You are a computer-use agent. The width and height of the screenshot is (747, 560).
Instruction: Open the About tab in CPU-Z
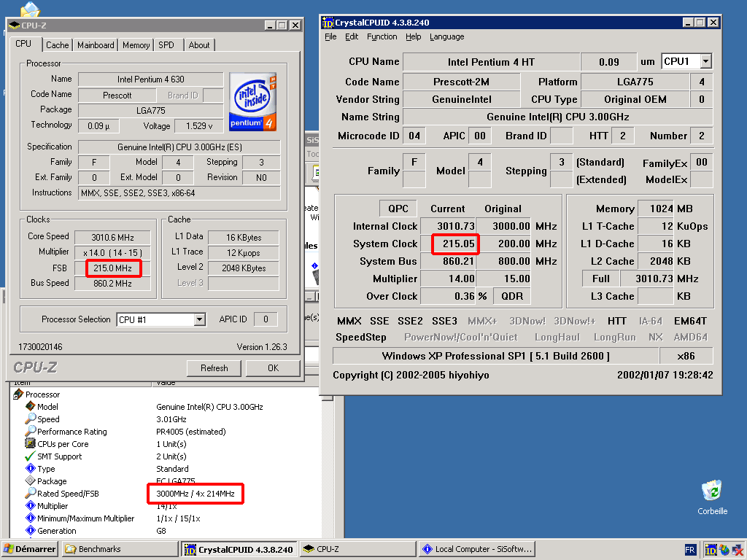click(x=199, y=44)
